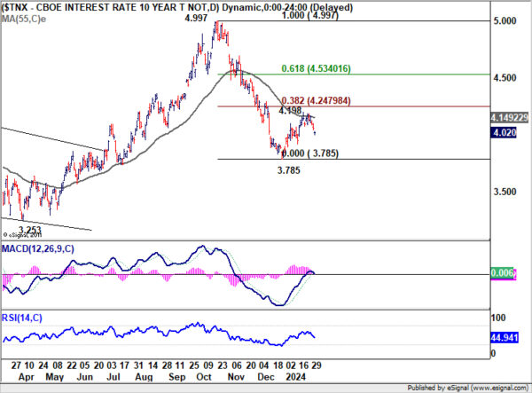Click the Aug month label on time axis
Viewport: 532px width, 393px height.
[144, 377]
